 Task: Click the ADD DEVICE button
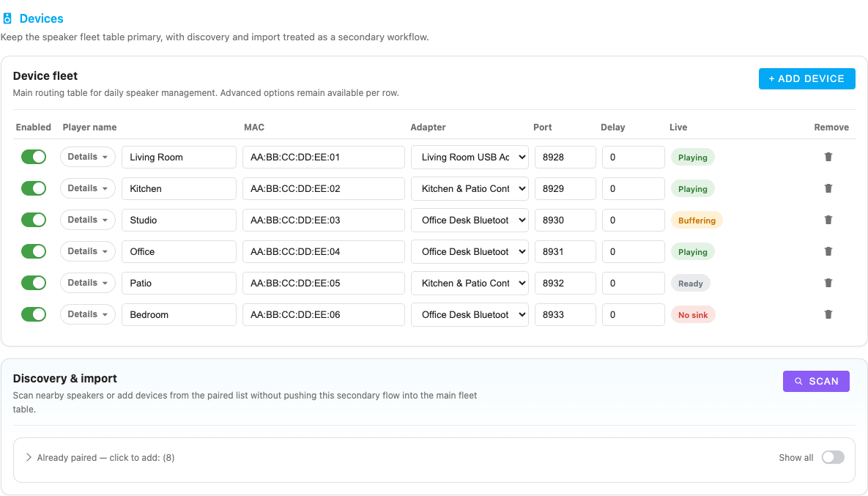(x=806, y=78)
